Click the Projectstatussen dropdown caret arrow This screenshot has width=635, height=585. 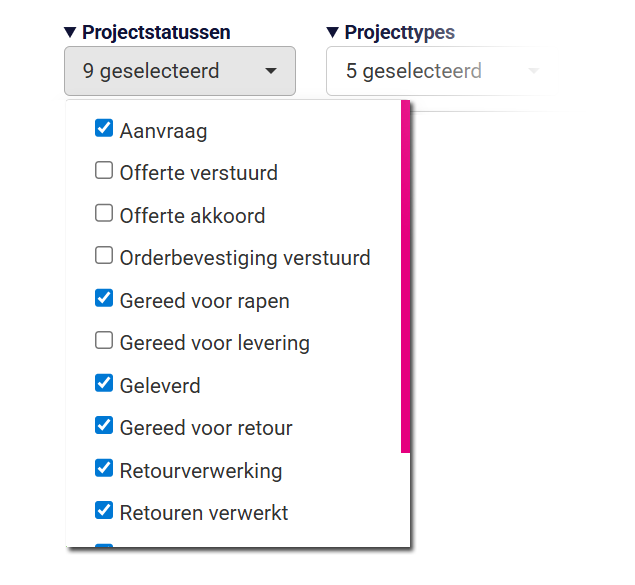[x=271, y=72]
